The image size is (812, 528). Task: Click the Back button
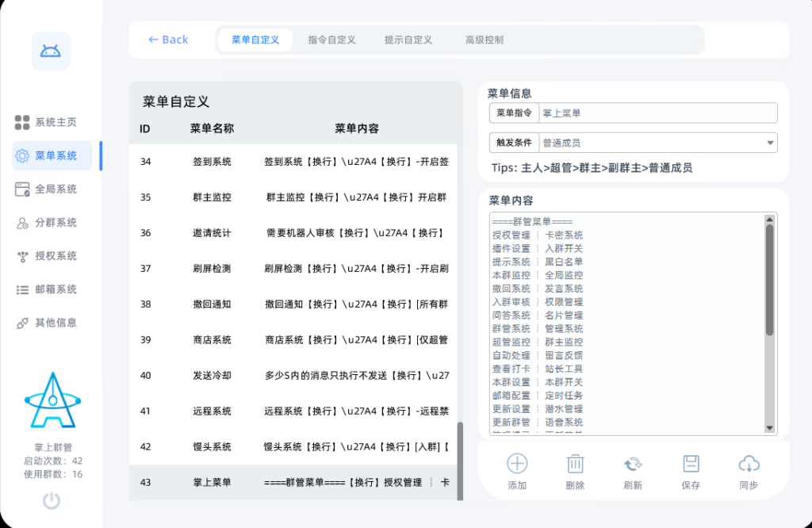(x=167, y=40)
